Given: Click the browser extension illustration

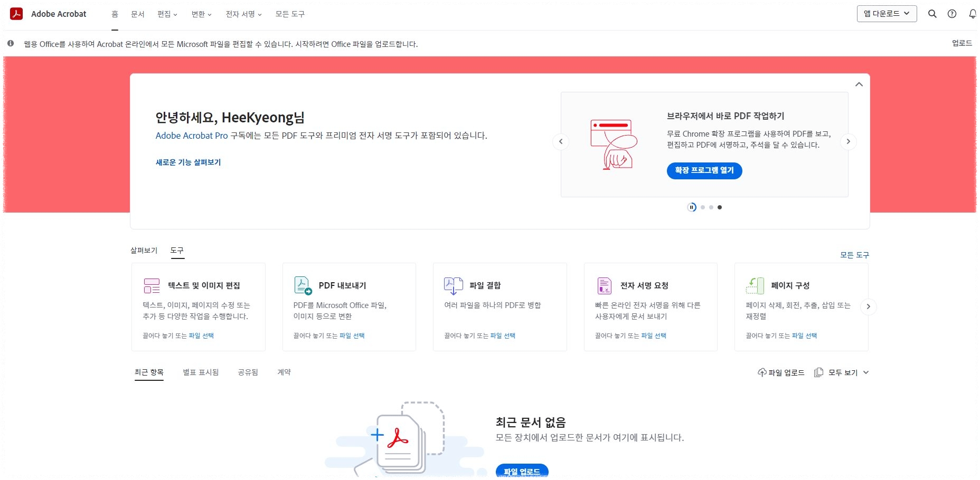Looking at the screenshot, I should 614,145.
